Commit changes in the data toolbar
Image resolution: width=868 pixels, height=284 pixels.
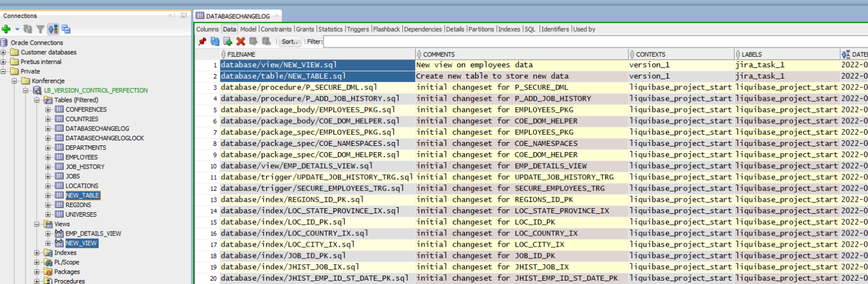253,41
